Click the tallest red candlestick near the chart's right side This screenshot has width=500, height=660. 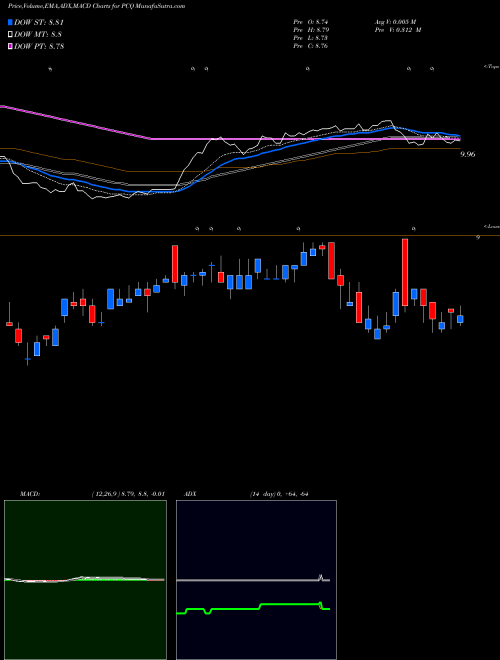coord(405,272)
